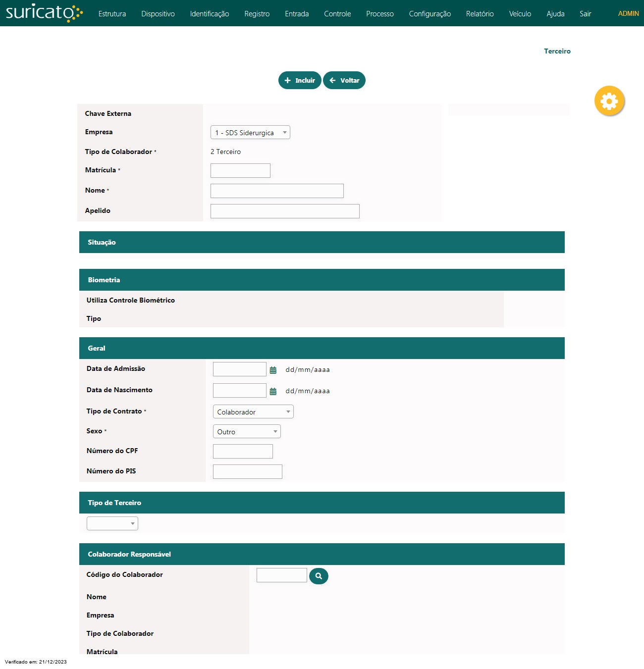644x669 pixels.
Task: Open the Relatório menu
Action: pyautogui.click(x=480, y=14)
